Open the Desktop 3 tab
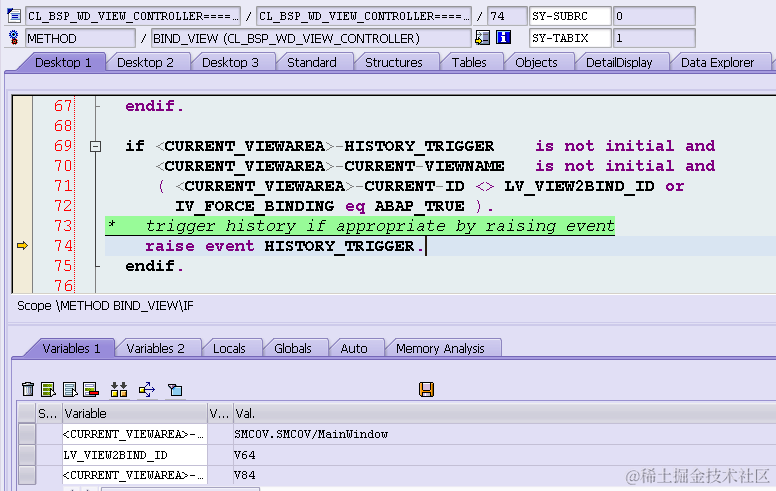 (x=230, y=62)
